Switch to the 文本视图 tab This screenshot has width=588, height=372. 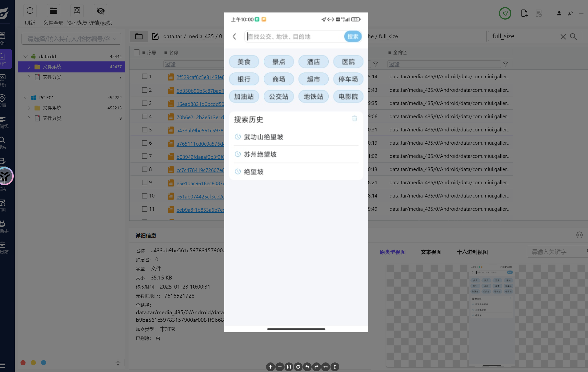[431, 252]
